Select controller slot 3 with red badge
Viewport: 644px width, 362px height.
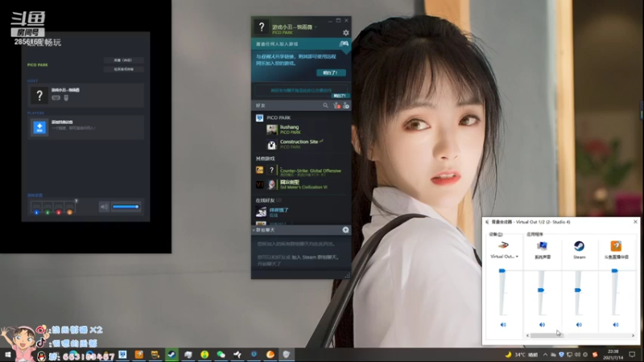coord(58,208)
